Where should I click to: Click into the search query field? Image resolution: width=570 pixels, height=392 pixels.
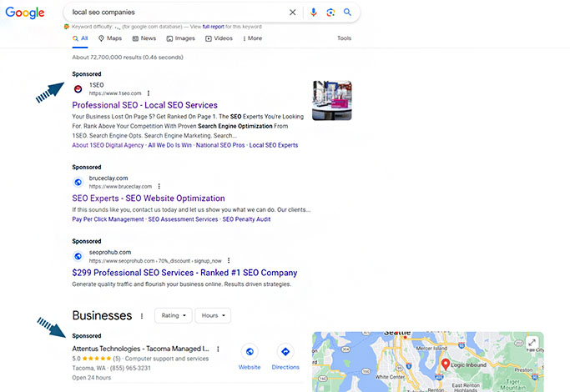pyautogui.click(x=178, y=13)
